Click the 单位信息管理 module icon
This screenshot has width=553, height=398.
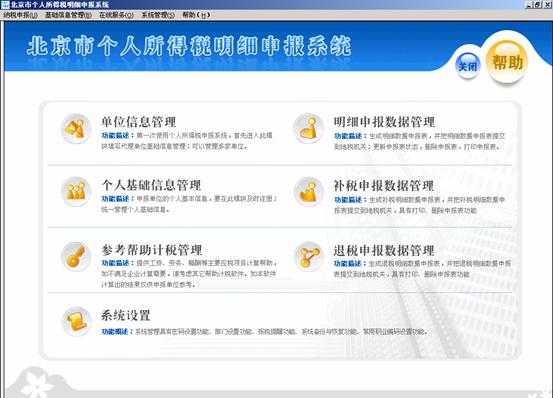(76, 129)
